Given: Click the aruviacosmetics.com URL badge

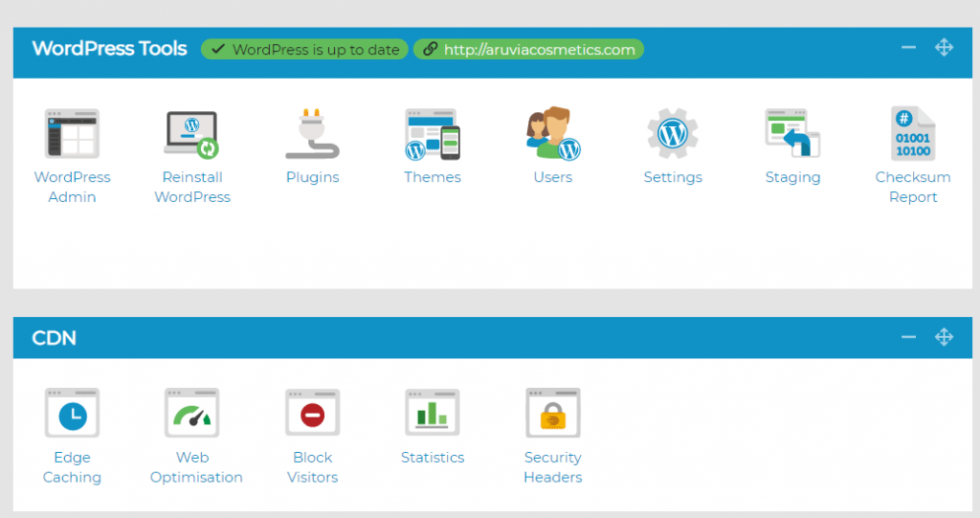Looking at the screenshot, I should click(528, 50).
